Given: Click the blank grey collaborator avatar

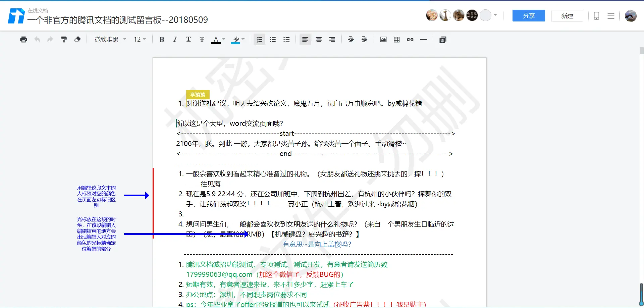Looking at the screenshot, I should coord(485,15).
